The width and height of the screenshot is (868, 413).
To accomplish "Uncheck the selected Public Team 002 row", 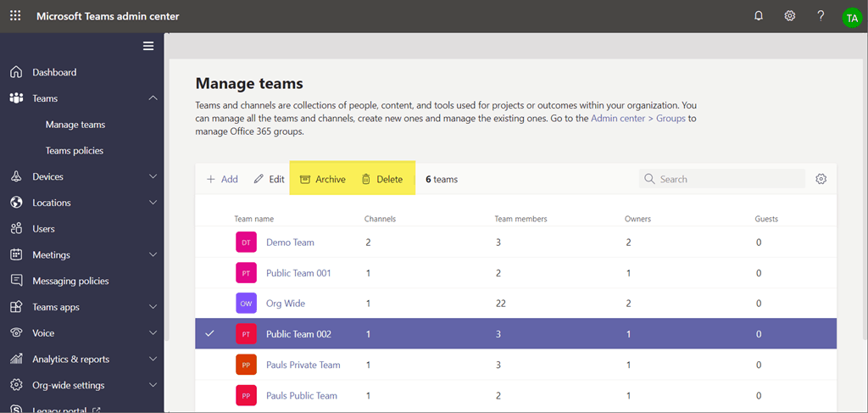I will click(210, 334).
